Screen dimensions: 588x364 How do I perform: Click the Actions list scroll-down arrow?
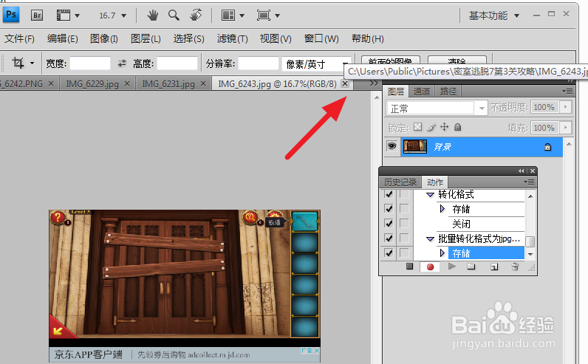tap(530, 255)
